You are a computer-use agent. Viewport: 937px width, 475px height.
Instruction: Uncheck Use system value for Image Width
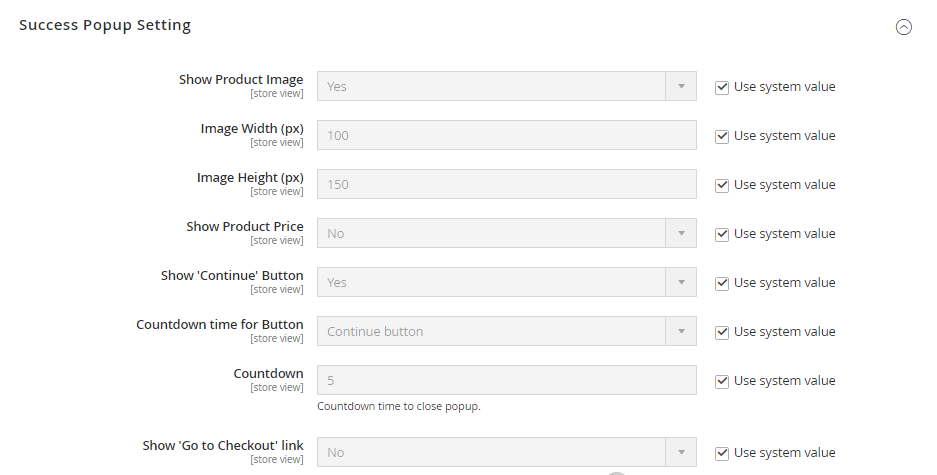tap(722, 136)
